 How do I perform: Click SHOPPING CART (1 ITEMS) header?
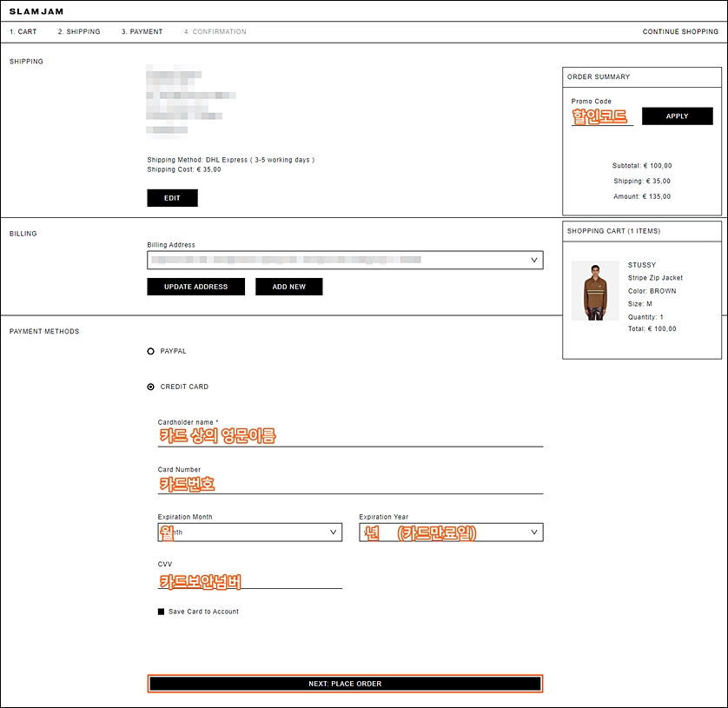pyautogui.click(x=613, y=231)
